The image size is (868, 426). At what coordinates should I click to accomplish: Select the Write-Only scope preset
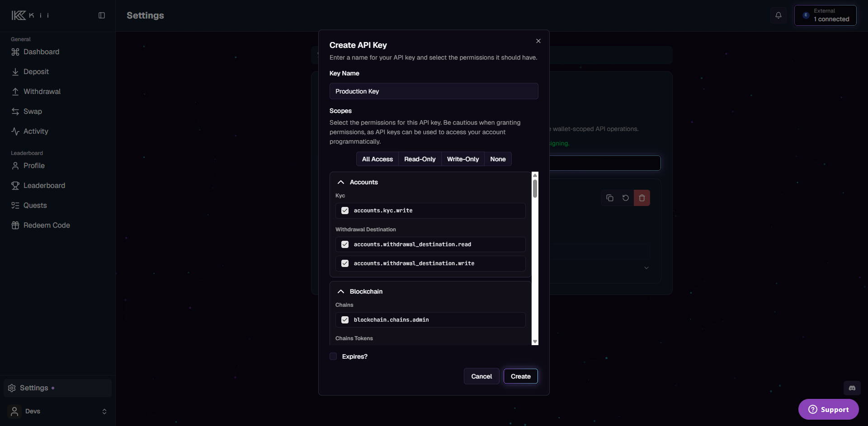click(x=463, y=159)
